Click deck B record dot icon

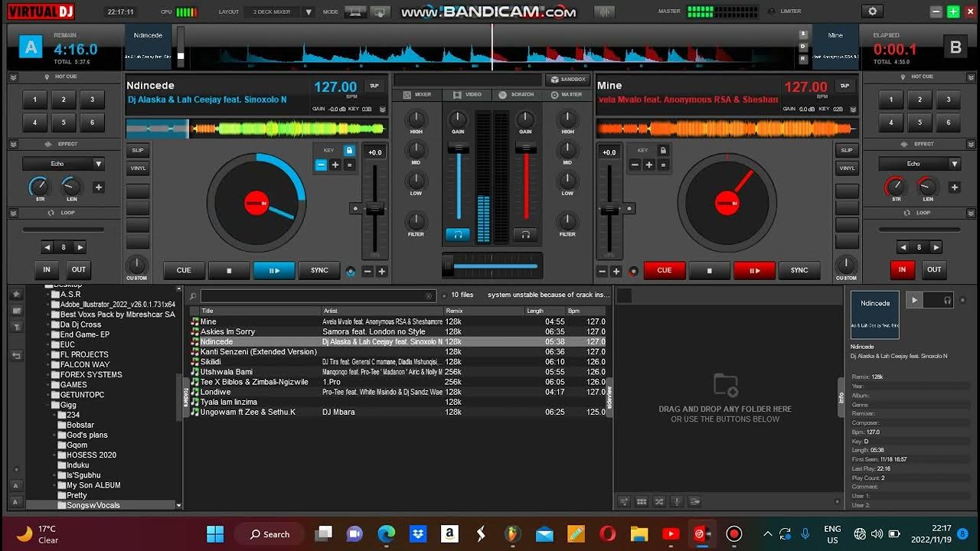[633, 271]
